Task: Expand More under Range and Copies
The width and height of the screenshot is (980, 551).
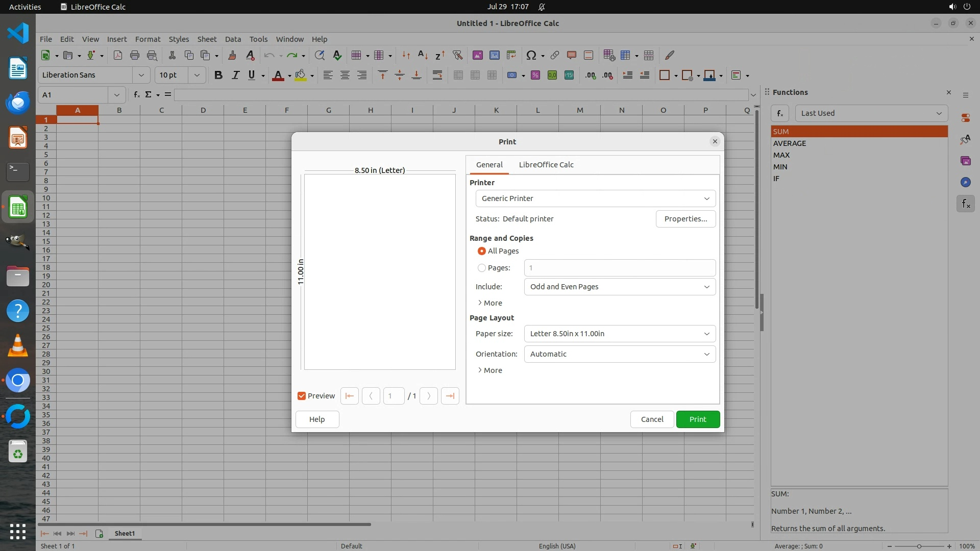Action: point(490,303)
